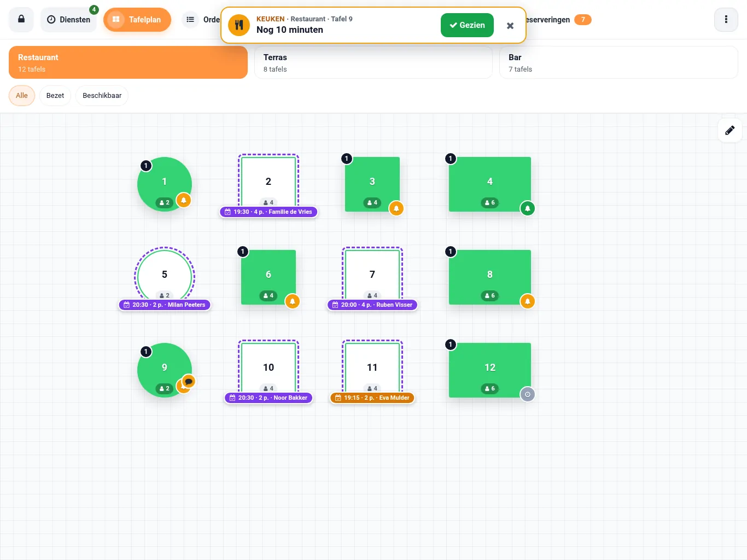Image resolution: width=747 pixels, height=560 pixels.
Task: Click Gezien on the kitchen notification
Action: click(467, 25)
